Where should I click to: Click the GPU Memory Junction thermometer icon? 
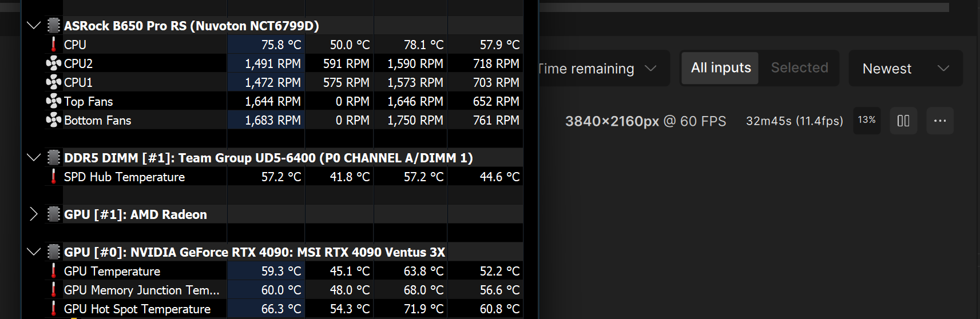[x=54, y=290]
